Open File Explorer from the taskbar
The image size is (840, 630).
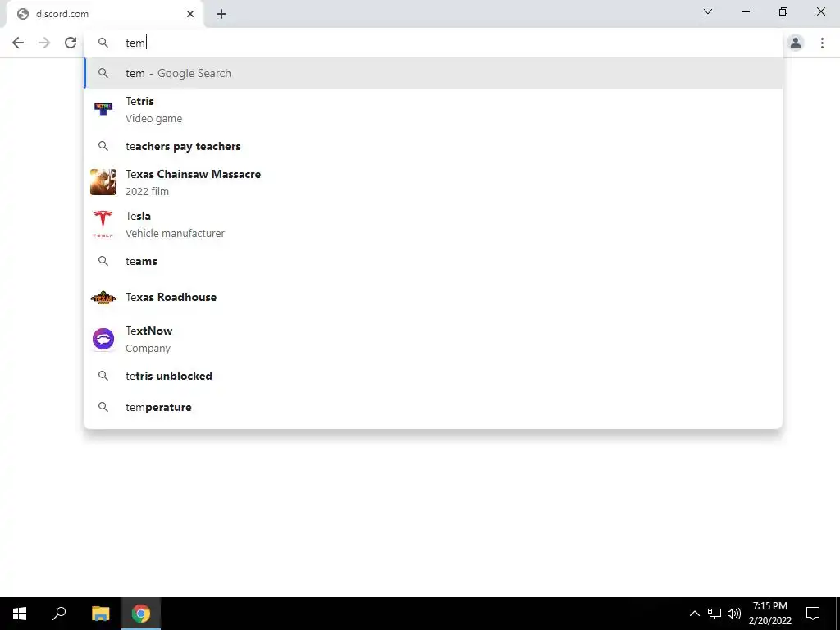click(x=100, y=614)
